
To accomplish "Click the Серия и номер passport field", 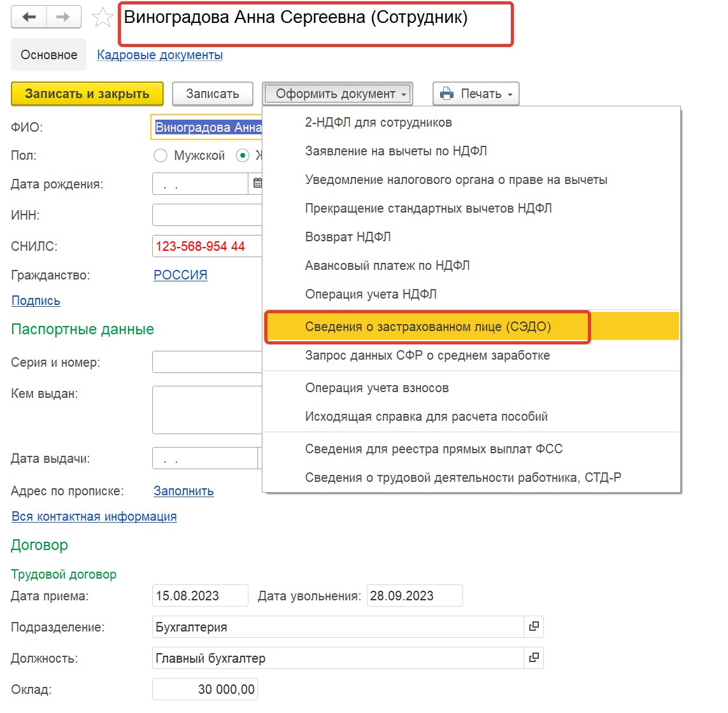I will tap(208, 362).
